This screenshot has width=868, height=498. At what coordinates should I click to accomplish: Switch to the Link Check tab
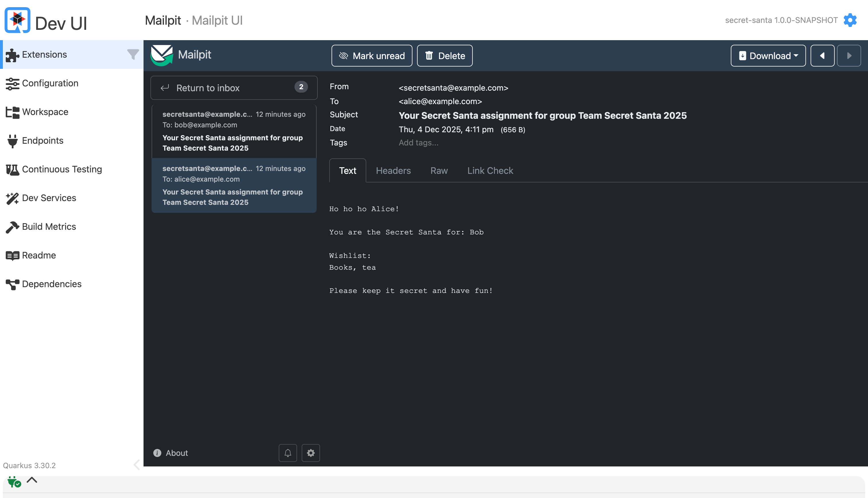point(490,171)
